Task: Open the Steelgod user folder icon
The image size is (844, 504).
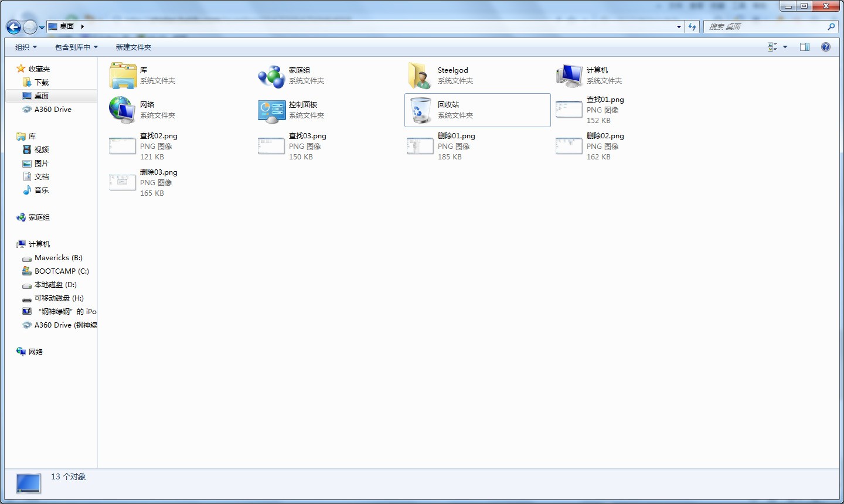Action: click(420, 76)
